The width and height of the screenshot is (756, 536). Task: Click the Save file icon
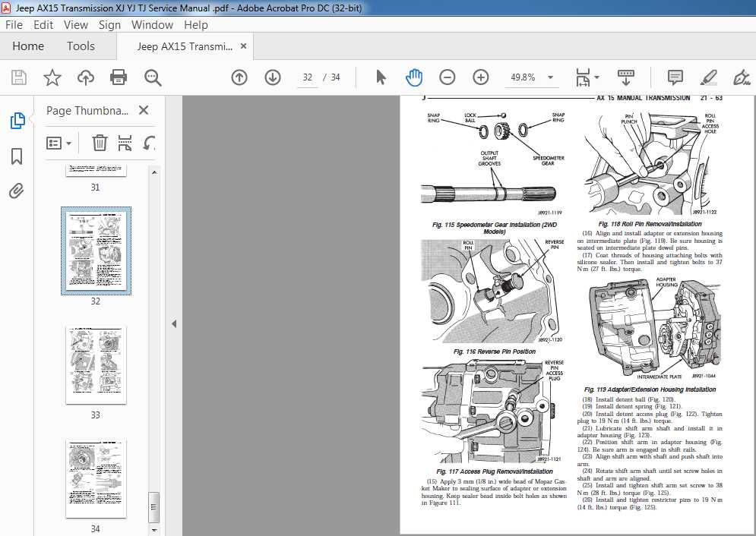[19, 77]
